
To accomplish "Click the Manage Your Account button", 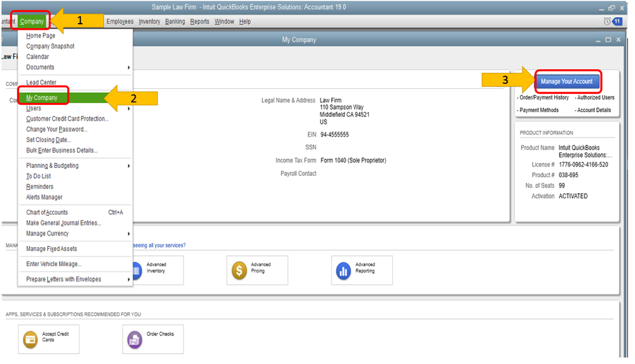I will (x=566, y=81).
